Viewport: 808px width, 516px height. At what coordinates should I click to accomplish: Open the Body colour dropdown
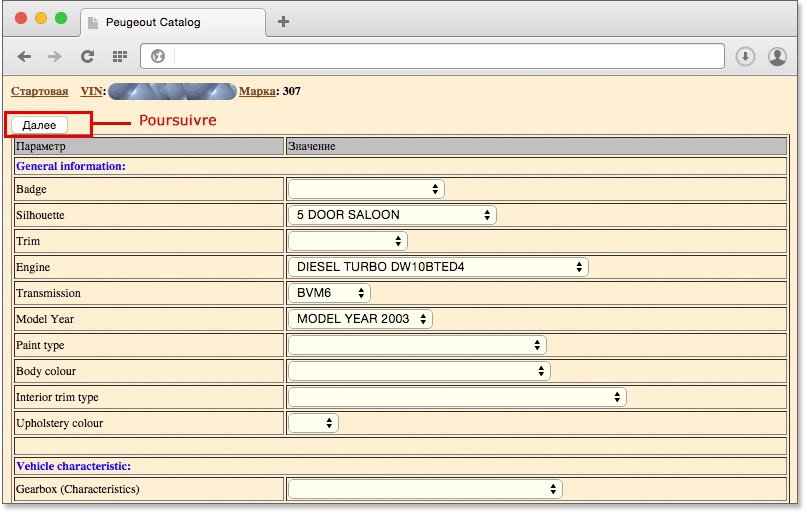point(419,371)
